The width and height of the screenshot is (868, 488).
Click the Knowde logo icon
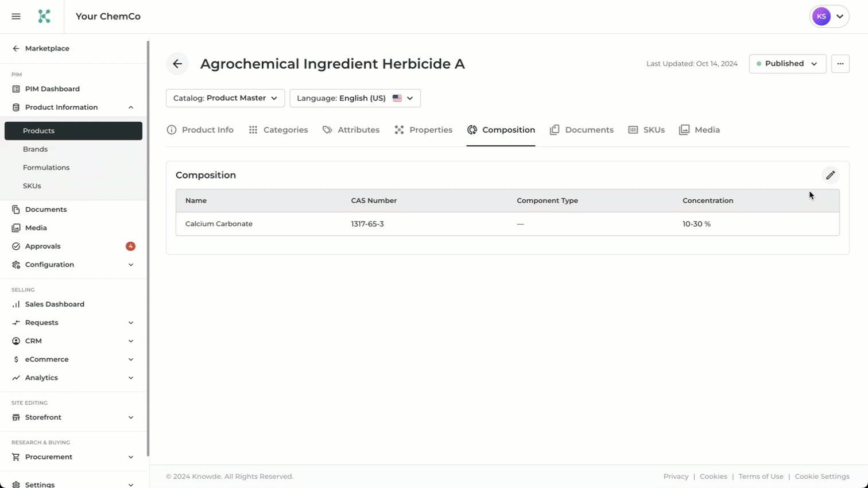pos(44,17)
